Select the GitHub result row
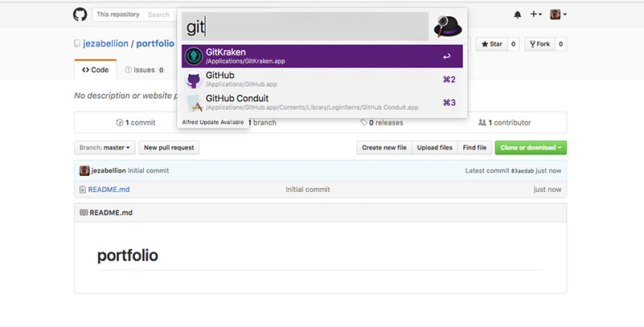 [x=322, y=80]
